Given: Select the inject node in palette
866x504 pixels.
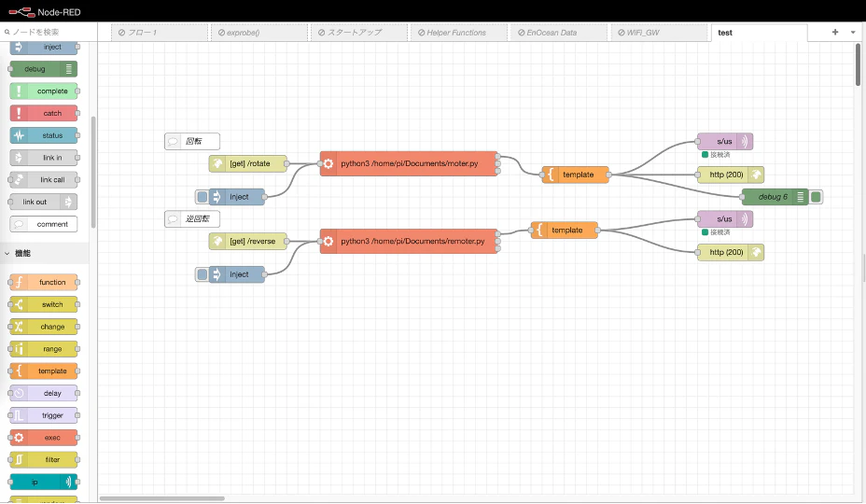Looking at the screenshot, I should click(x=44, y=48).
